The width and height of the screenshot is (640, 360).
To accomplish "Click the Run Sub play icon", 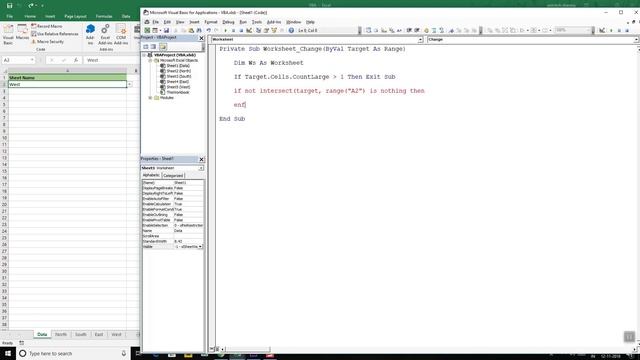I will click(225, 31).
